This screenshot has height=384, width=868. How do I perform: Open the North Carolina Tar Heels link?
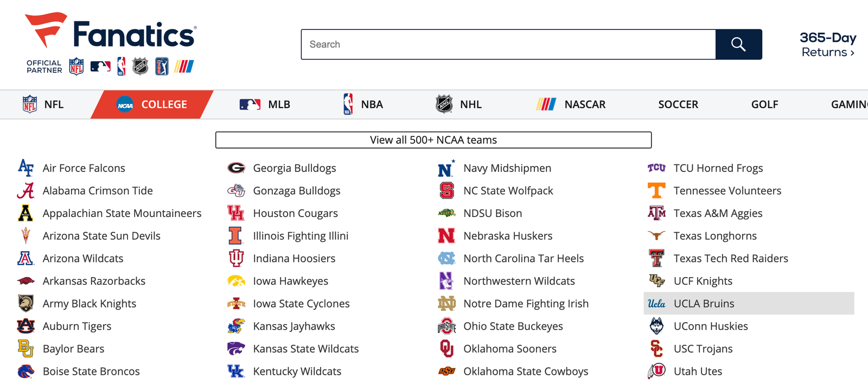click(x=524, y=259)
